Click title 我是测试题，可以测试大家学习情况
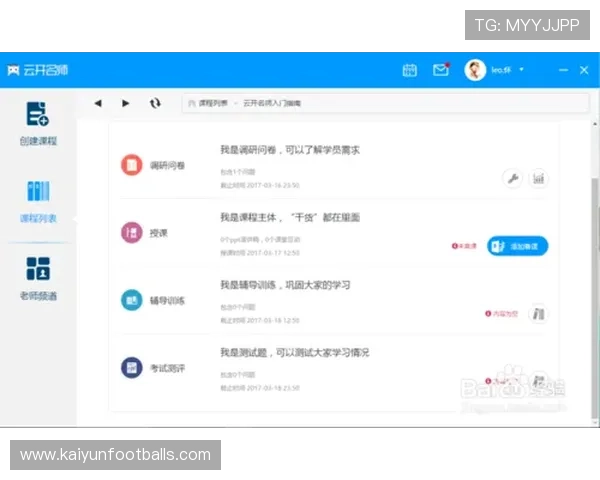This screenshot has width=600, height=480. 295,353
